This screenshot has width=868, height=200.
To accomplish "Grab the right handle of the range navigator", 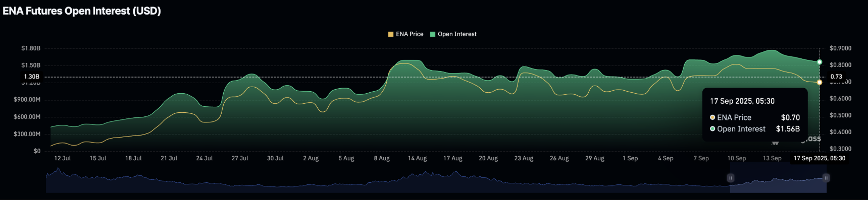I will (826, 178).
